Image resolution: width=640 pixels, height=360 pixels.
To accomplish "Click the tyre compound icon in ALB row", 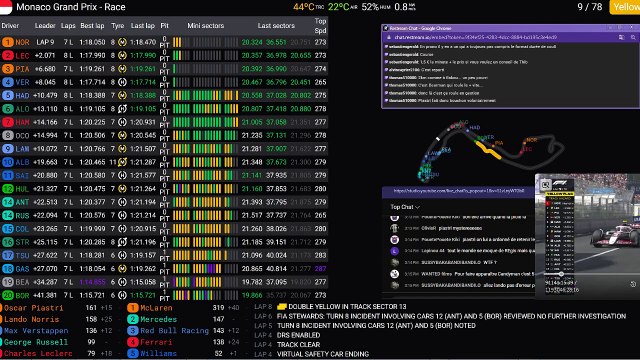I will (x=122, y=162).
